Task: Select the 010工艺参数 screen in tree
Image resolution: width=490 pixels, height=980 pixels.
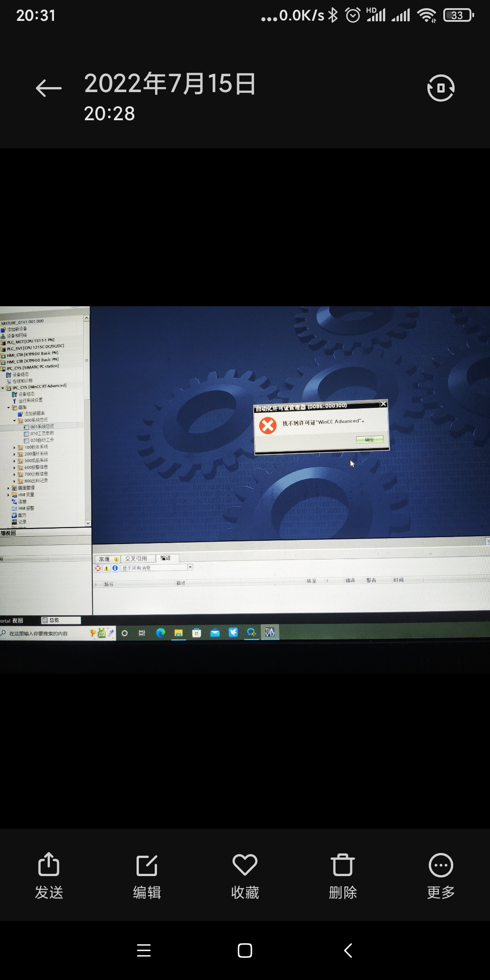Action: pyautogui.click(x=42, y=433)
